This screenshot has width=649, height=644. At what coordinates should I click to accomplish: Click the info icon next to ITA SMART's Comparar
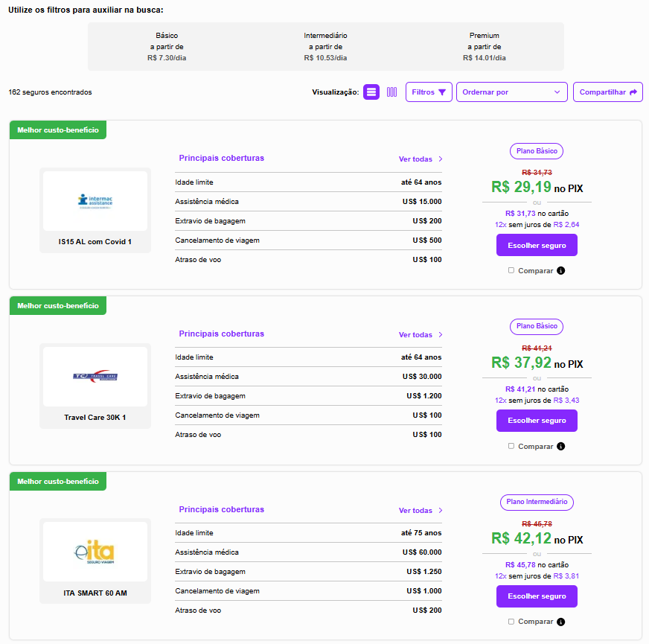pos(561,622)
